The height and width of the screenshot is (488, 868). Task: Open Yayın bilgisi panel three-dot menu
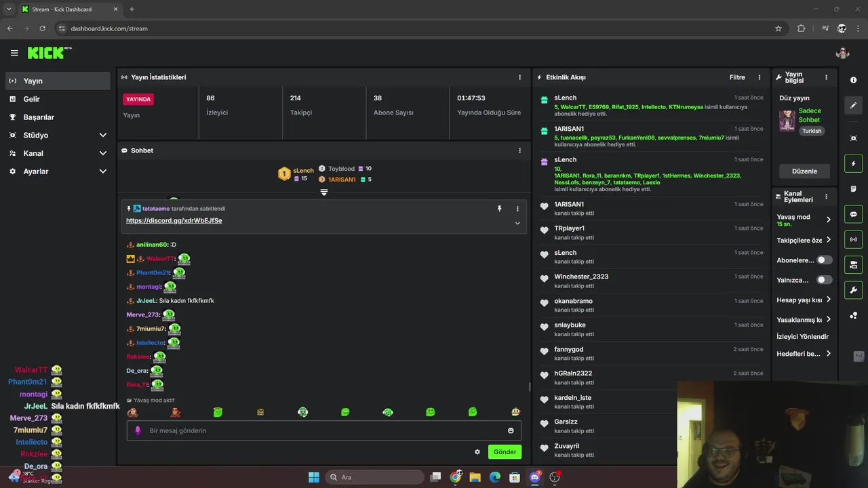point(826,77)
